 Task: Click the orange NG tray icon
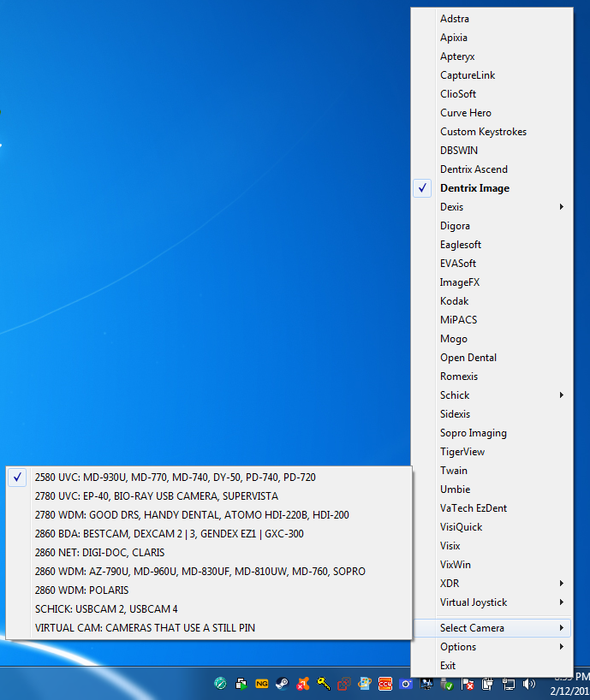point(262,684)
